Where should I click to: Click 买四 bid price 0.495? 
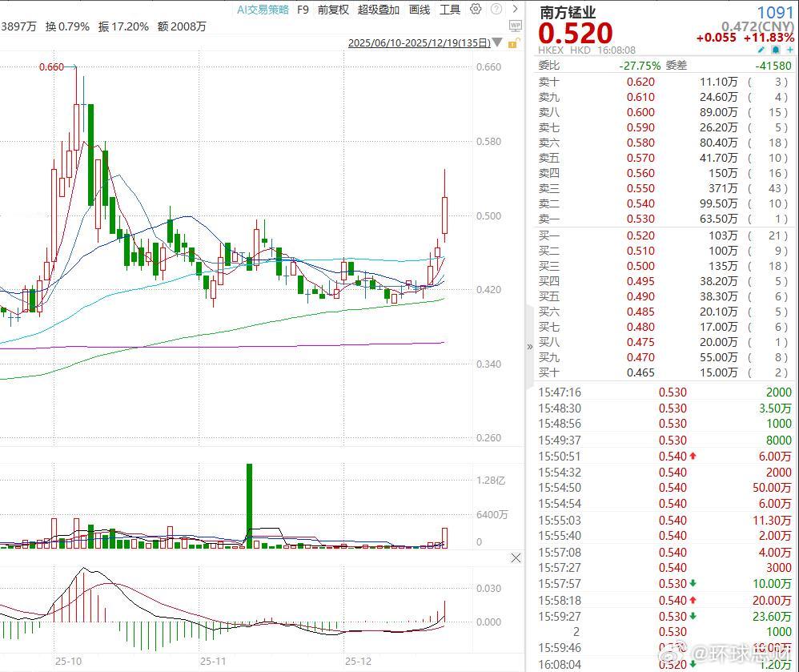pyautogui.click(x=640, y=281)
